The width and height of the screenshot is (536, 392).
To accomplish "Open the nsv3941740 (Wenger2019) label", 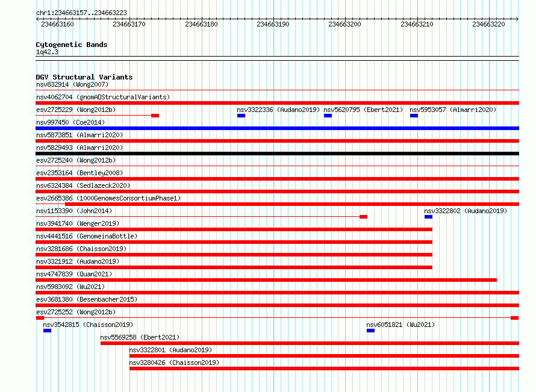I will [x=78, y=223].
